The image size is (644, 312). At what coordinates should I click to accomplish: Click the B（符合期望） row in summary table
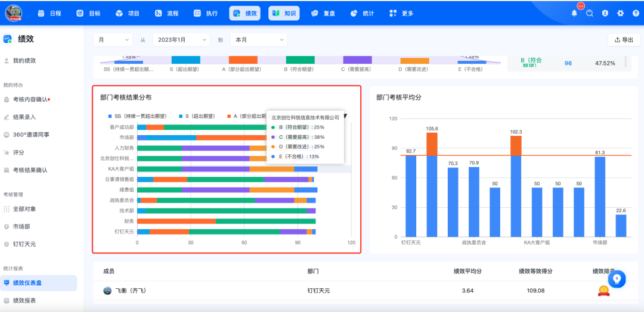point(566,63)
